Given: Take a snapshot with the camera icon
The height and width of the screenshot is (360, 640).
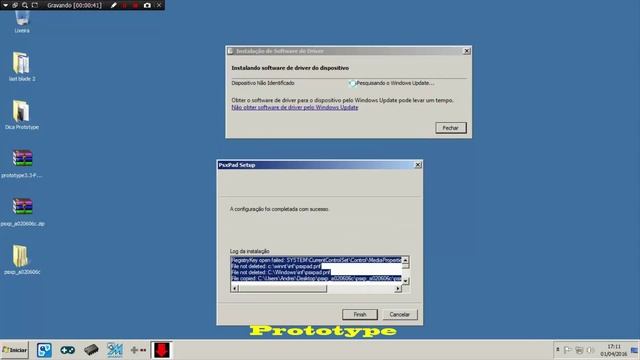Looking at the screenshot, I should tap(147, 5).
